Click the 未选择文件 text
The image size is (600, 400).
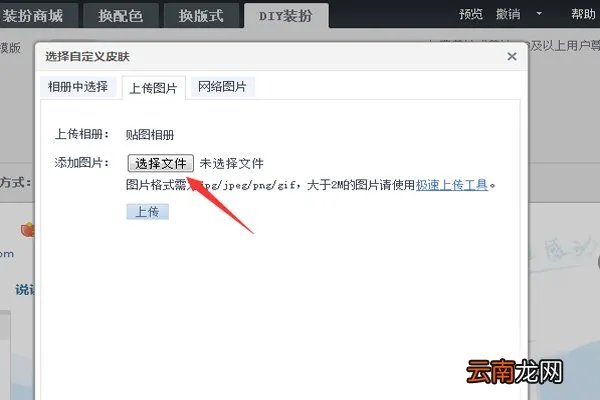[232, 164]
